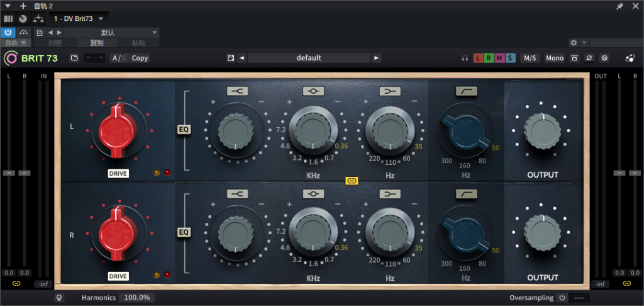Click the 复制 copy button
The height and width of the screenshot is (306, 644).
pyautogui.click(x=96, y=43)
